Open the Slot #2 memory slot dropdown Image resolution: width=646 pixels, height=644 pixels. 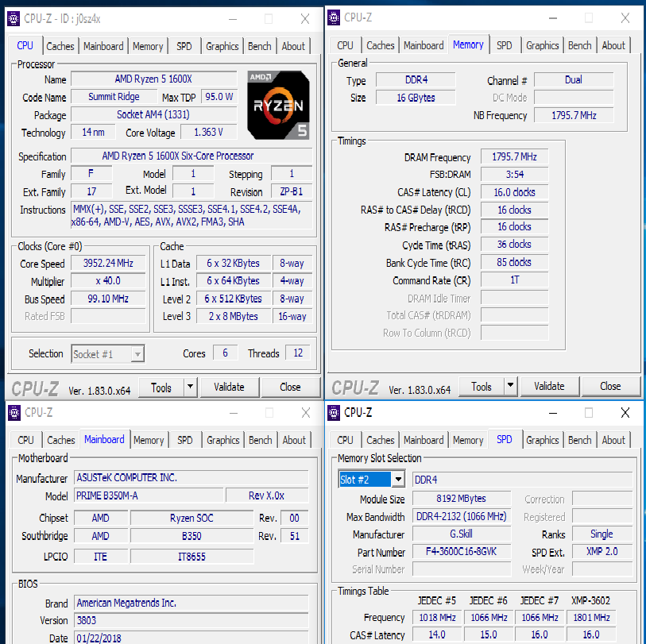click(x=372, y=480)
